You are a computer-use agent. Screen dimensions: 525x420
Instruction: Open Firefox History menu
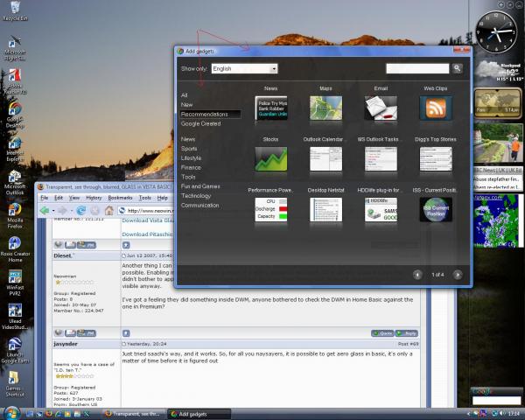pyautogui.click(x=94, y=198)
